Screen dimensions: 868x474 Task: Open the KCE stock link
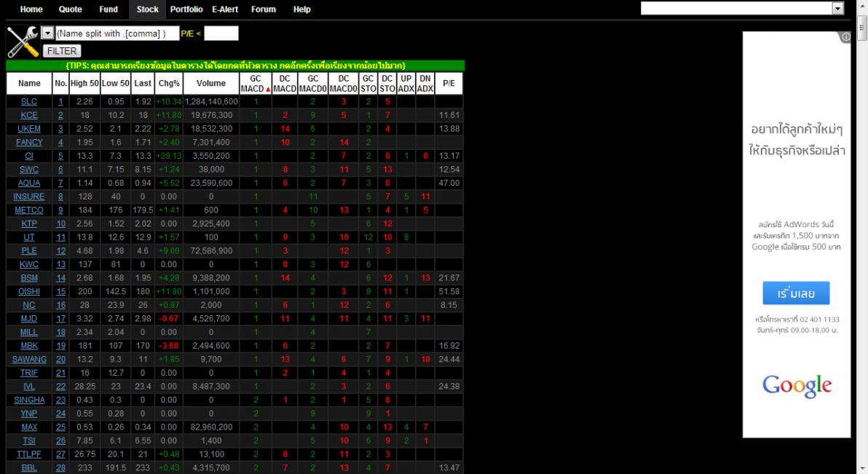(x=29, y=115)
